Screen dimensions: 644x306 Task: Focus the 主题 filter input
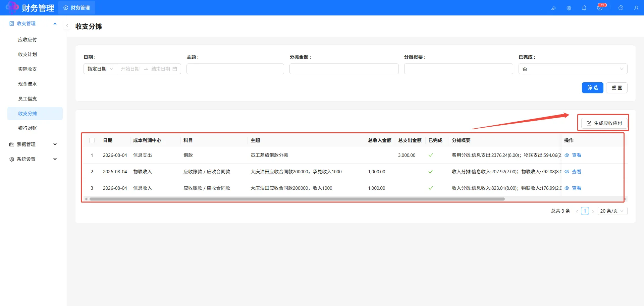[235, 69]
